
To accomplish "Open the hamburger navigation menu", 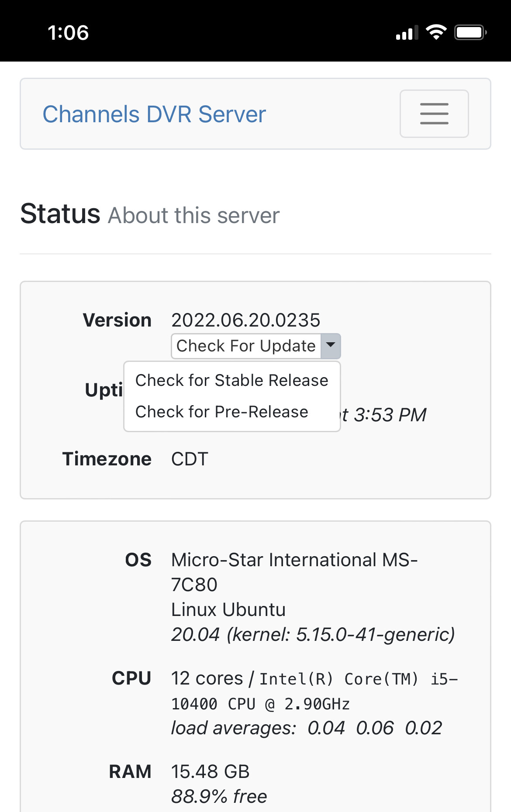I will point(434,114).
